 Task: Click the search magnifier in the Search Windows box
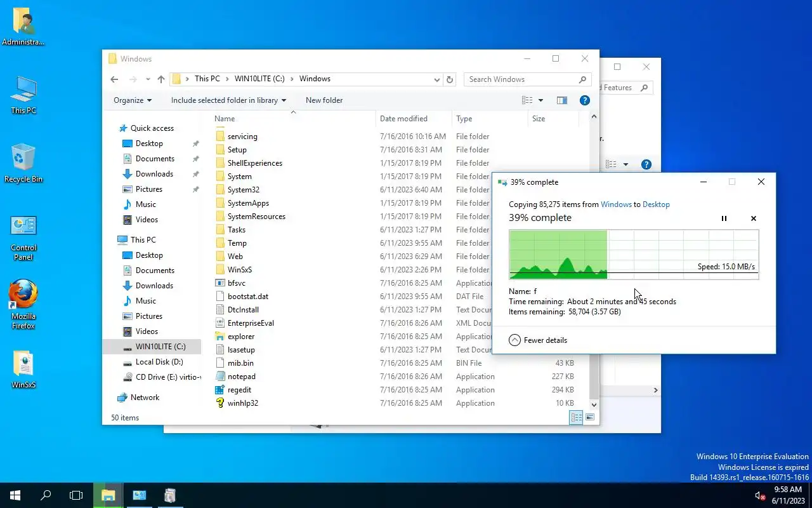(x=582, y=79)
